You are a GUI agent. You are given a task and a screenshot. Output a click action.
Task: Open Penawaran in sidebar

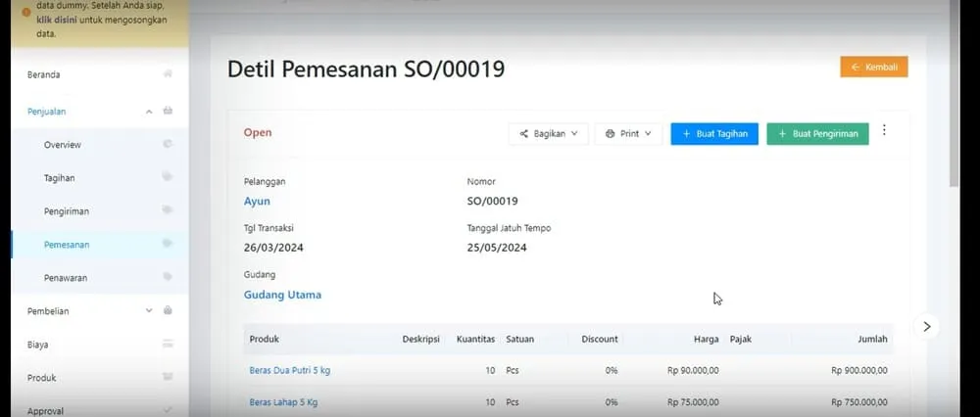point(66,278)
